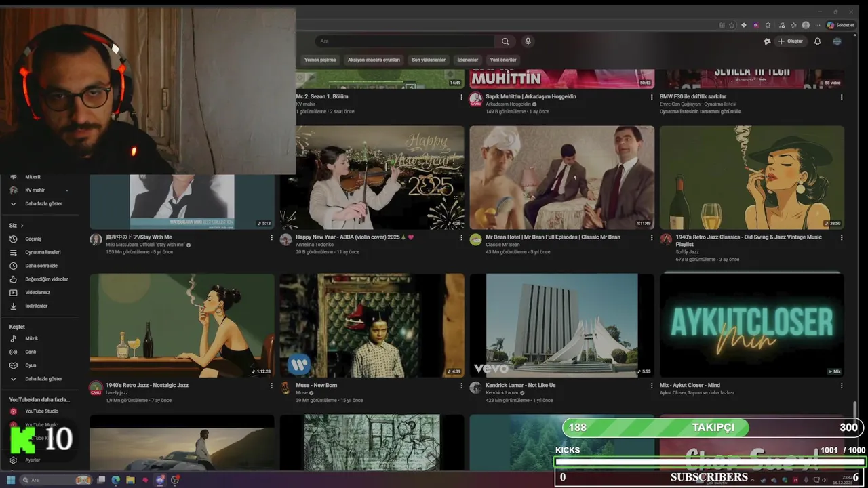868x488 pixels.
Task: Click the browser favorites star icon
Action: [732, 25]
